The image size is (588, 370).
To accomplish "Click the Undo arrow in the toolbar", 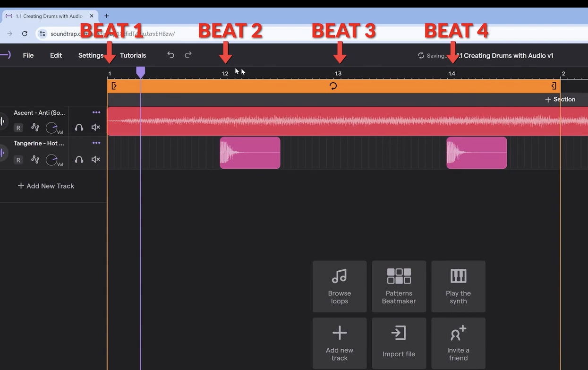I will click(x=170, y=55).
